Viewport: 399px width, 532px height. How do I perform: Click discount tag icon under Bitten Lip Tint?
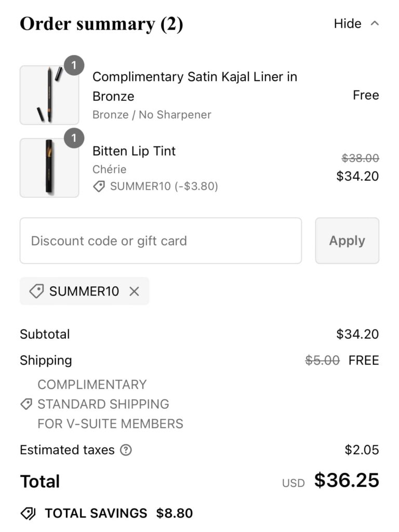point(99,186)
